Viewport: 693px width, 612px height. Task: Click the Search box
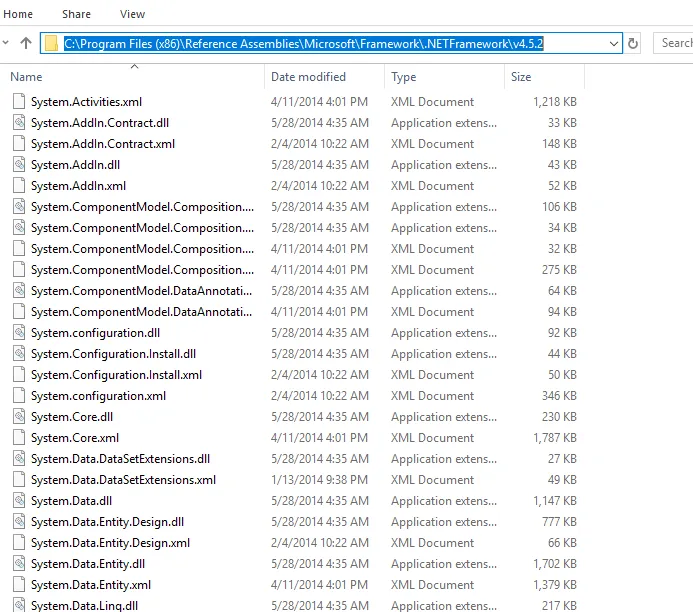[674, 43]
